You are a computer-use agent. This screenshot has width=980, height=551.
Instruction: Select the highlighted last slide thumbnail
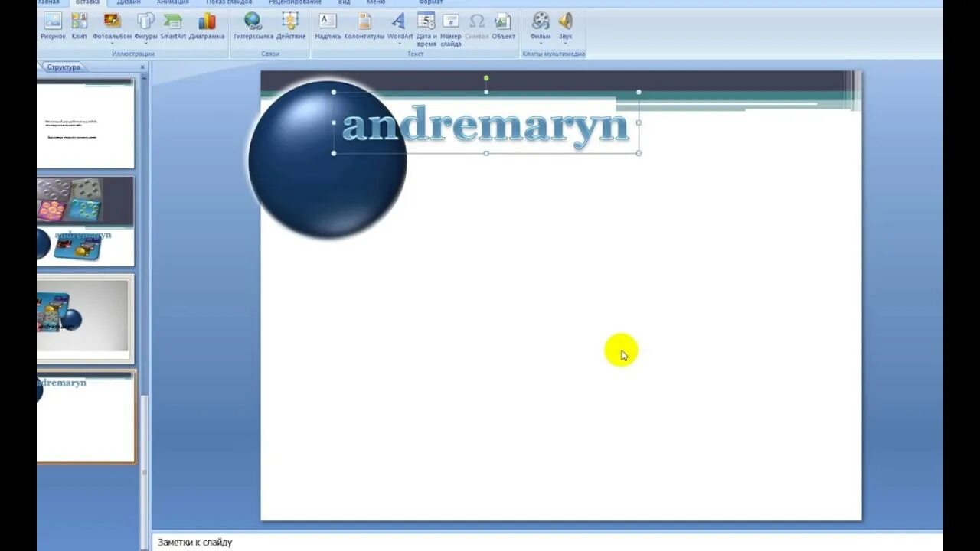[86, 417]
